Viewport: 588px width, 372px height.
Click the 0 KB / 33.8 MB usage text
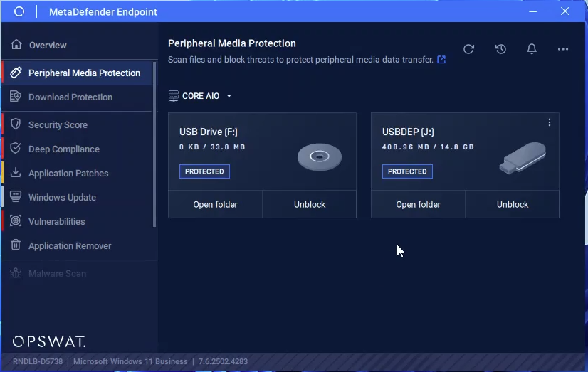(212, 147)
